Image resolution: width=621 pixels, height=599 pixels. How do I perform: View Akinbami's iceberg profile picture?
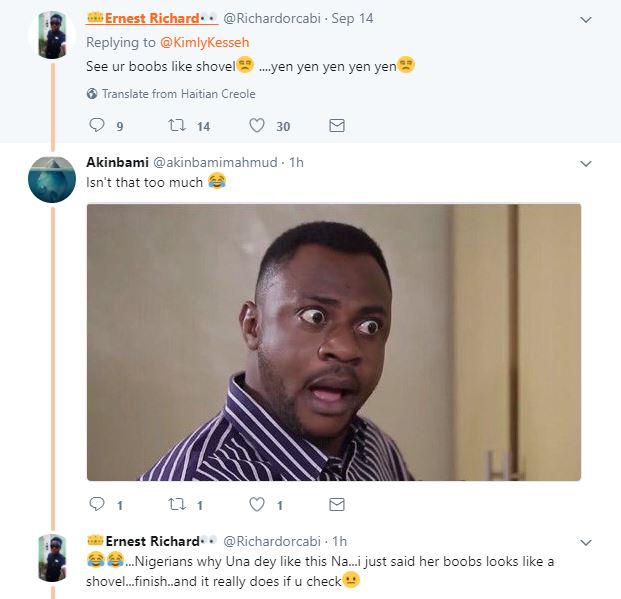(52, 180)
